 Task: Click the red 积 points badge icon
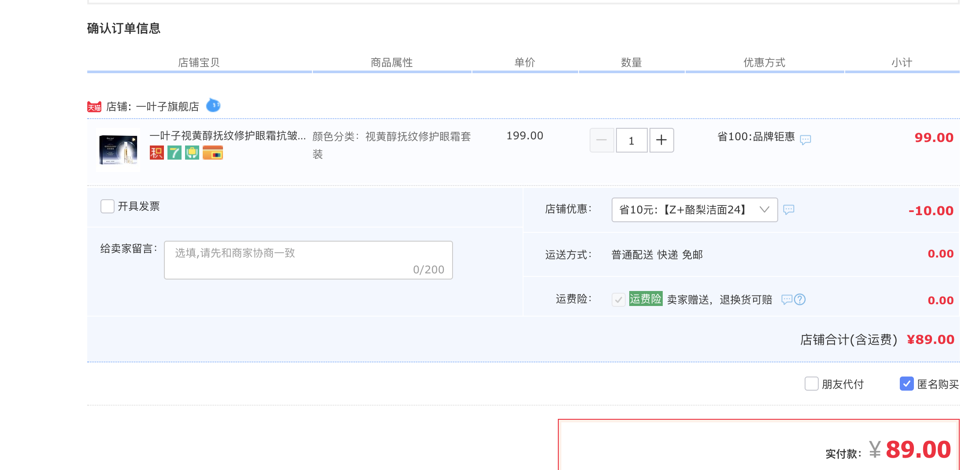point(157,153)
